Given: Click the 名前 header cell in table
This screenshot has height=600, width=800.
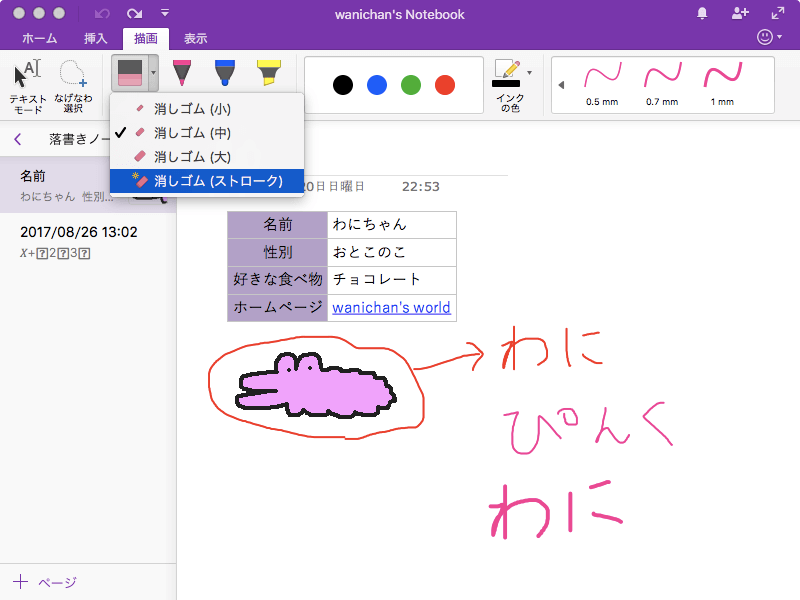Looking at the screenshot, I should pyautogui.click(x=278, y=224).
